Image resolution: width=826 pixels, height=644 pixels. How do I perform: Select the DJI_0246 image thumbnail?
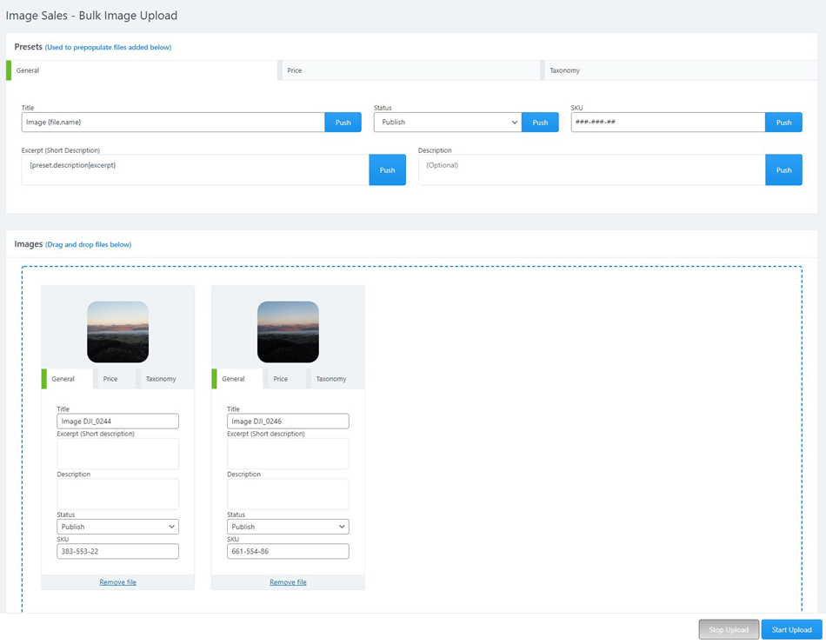[288, 332]
